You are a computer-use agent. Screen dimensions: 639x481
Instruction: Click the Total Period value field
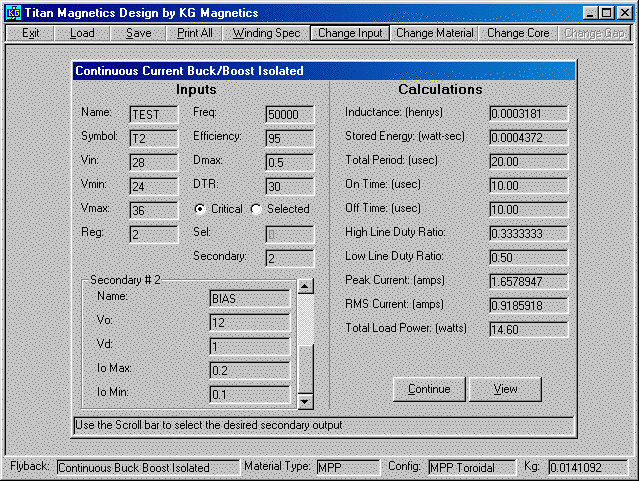click(x=529, y=162)
